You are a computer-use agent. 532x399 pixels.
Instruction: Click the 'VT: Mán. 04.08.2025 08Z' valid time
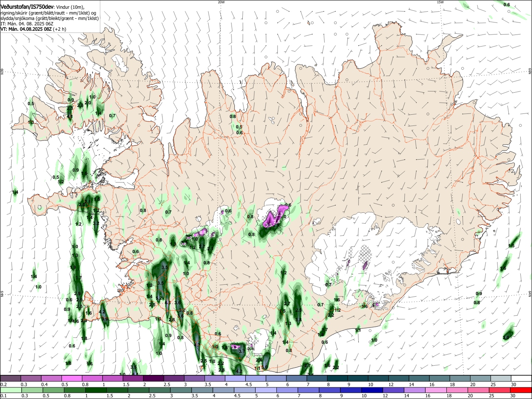coord(26,29)
